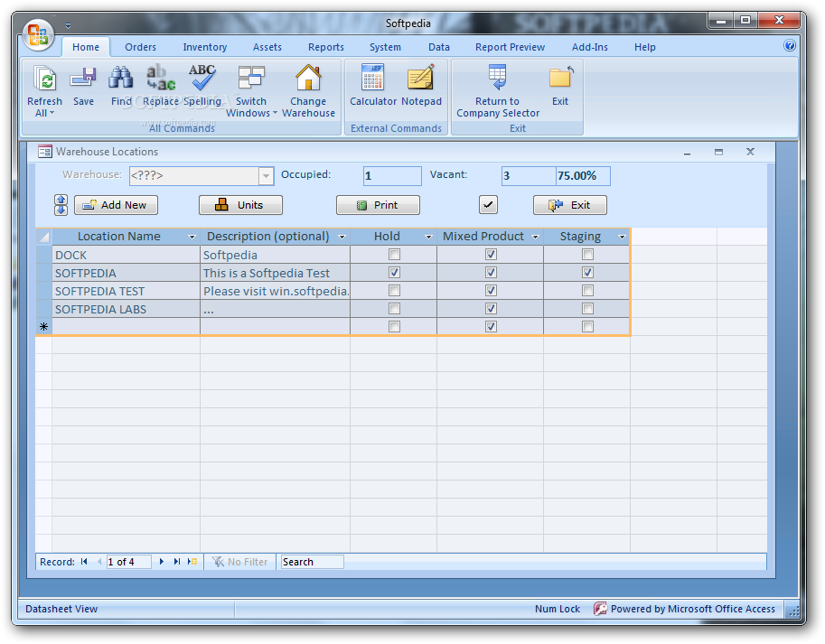Click the ribbon Exit folder icon

(560, 78)
